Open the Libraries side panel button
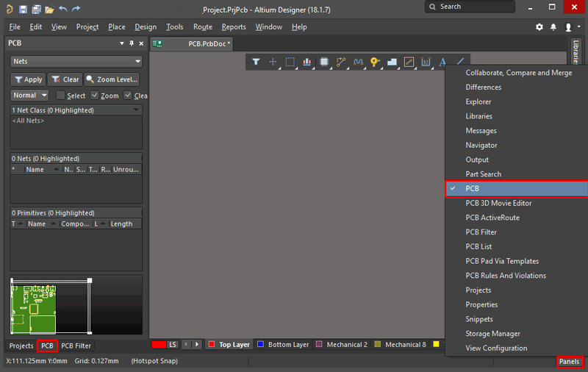Viewport: 588px width, 372px height. click(x=576, y=51)
